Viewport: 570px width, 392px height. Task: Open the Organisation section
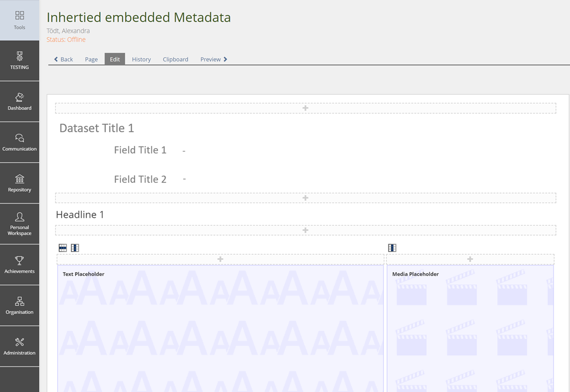20,305
